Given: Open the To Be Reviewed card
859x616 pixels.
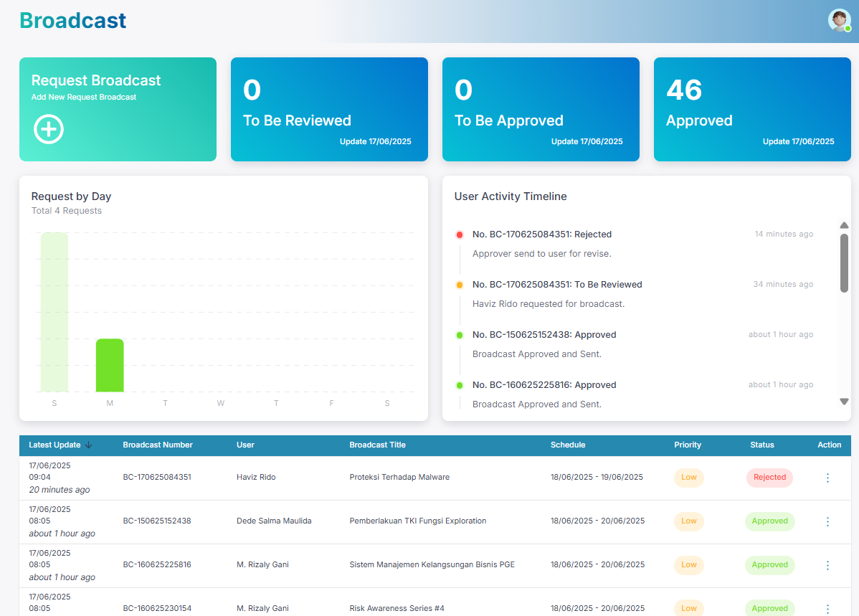Looking at the screenshot, I should 329,109.
